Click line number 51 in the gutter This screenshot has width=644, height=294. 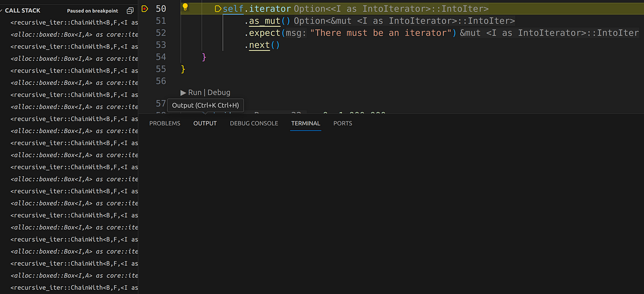(x=160, y=21)
